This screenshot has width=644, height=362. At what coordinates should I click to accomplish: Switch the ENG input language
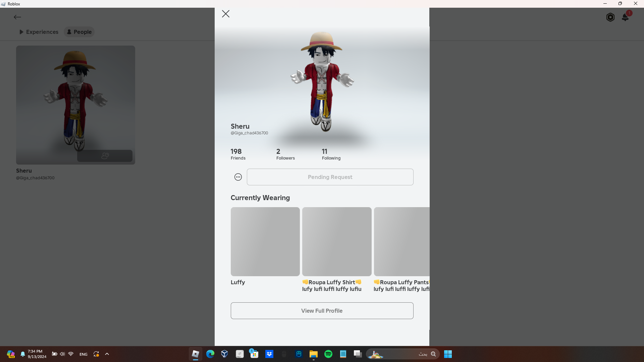[x=84, y=354]
